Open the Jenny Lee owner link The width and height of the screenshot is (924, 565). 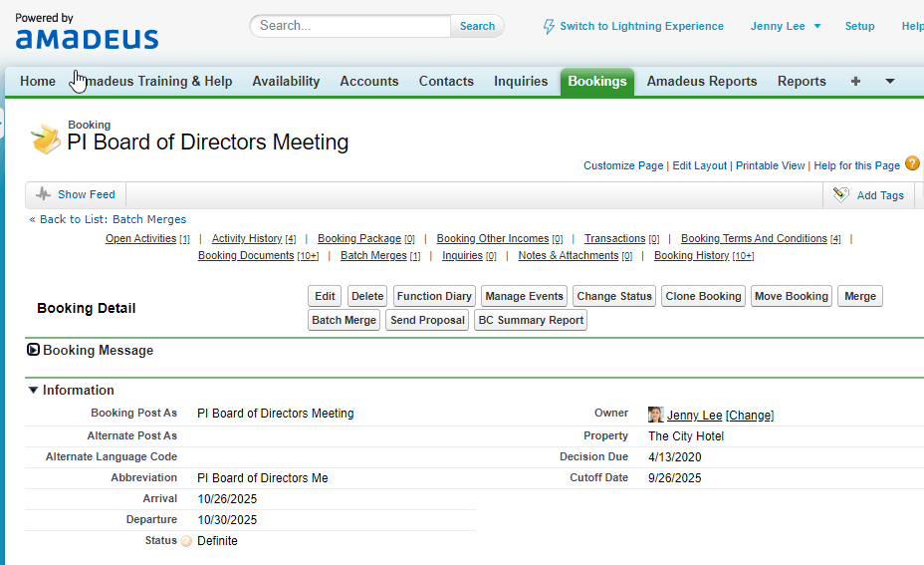tap(695, 416)
